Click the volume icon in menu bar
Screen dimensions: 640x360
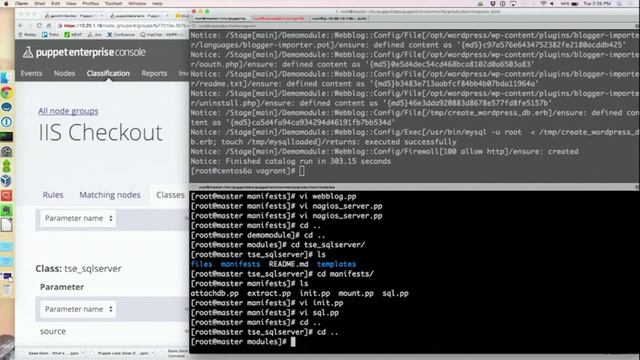click(552, 3)
